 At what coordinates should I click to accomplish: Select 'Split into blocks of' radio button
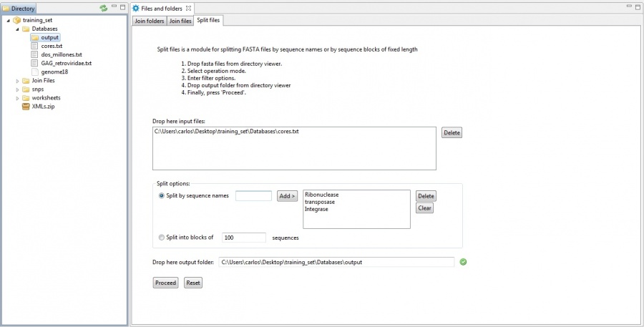(161, 237)
